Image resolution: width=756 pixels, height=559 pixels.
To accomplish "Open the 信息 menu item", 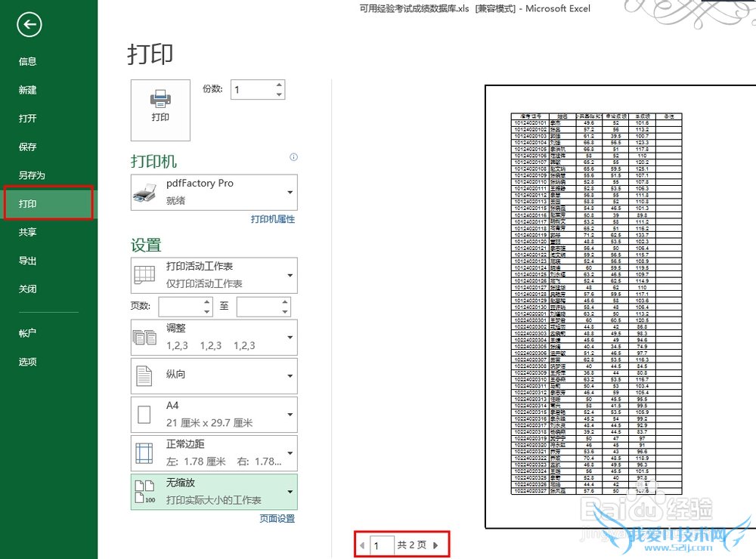I will tap(27, 62).
